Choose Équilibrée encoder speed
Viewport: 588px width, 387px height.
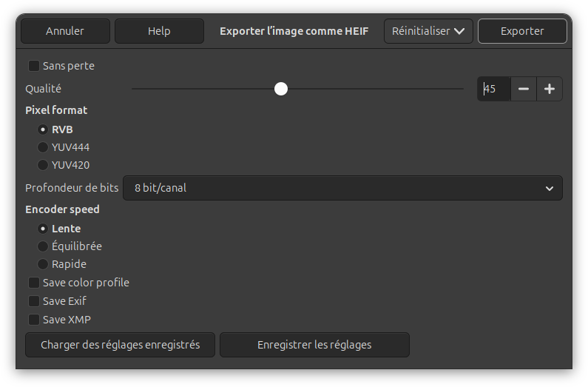point(43,246)
